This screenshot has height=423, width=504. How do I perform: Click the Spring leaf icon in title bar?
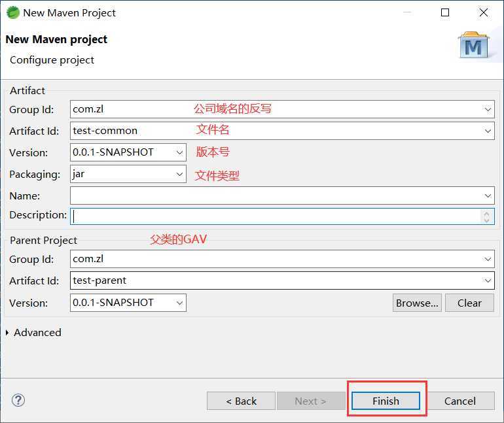(x=13, y=13)
